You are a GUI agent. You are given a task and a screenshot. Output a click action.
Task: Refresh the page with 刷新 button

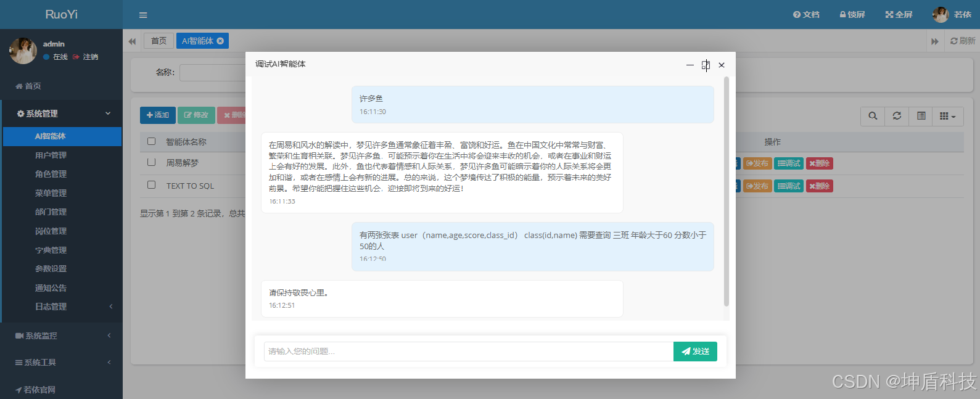963,41
